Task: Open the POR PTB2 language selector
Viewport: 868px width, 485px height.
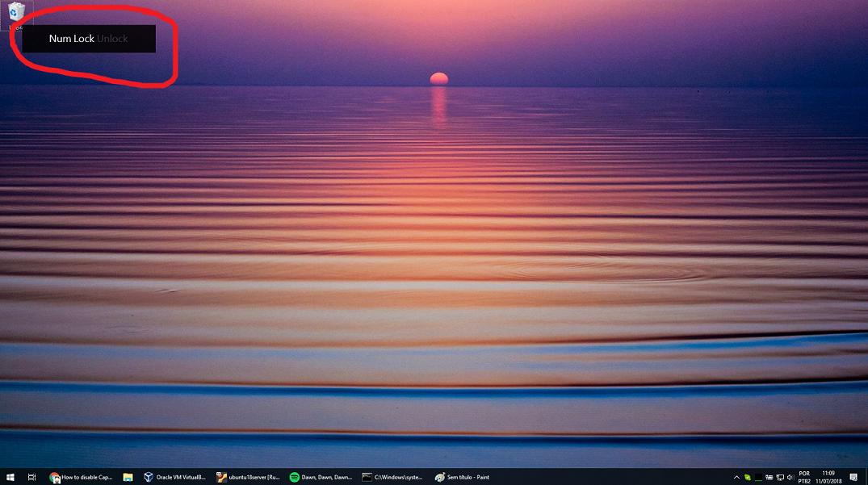Action: click(804, 476)
